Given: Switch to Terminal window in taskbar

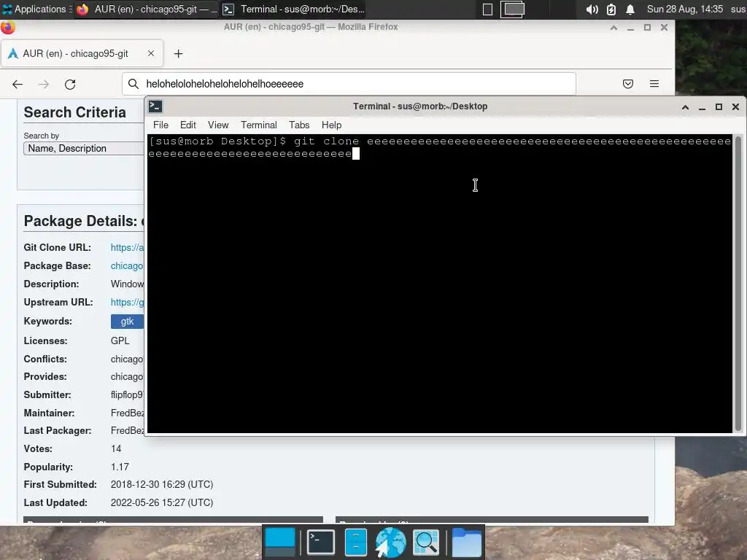Looking at the screenshot, I should coord(295,9).
